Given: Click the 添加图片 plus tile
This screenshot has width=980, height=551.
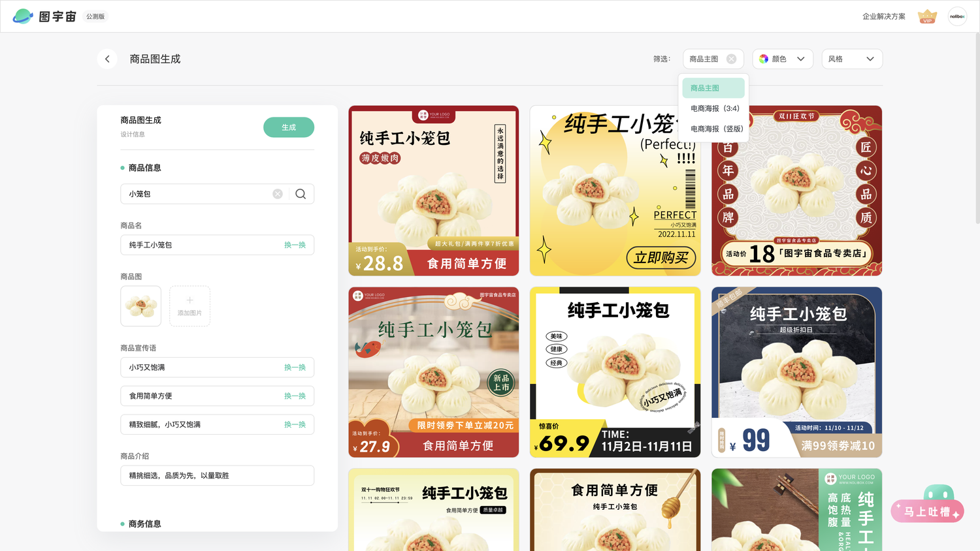Looking at the screenshot, I should 189,306.
